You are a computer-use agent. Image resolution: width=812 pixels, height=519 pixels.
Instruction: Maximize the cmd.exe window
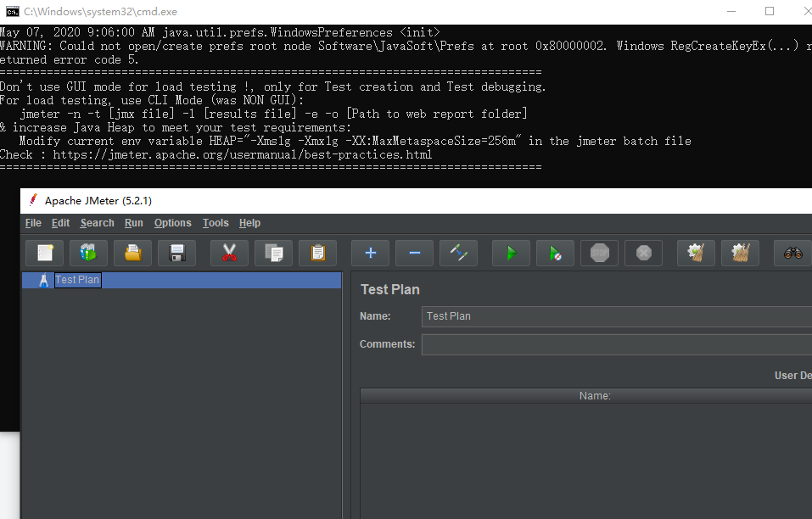pyautogui.click(x=770, y=11)
